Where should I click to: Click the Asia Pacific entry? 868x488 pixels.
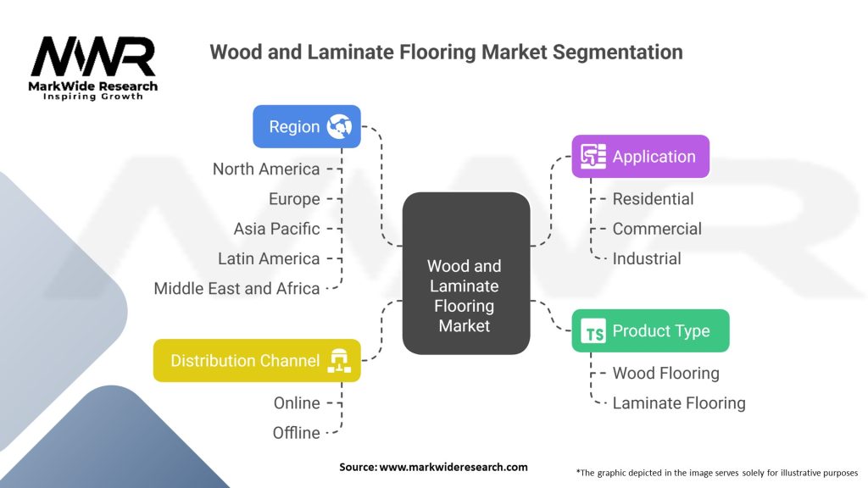(277, 229)
